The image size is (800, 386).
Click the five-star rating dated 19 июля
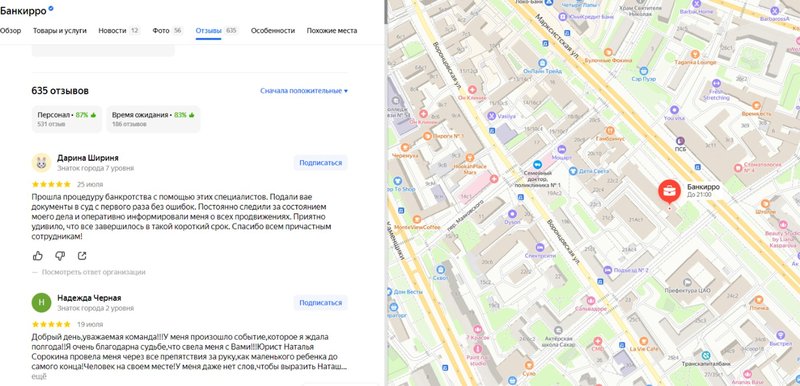51,324
